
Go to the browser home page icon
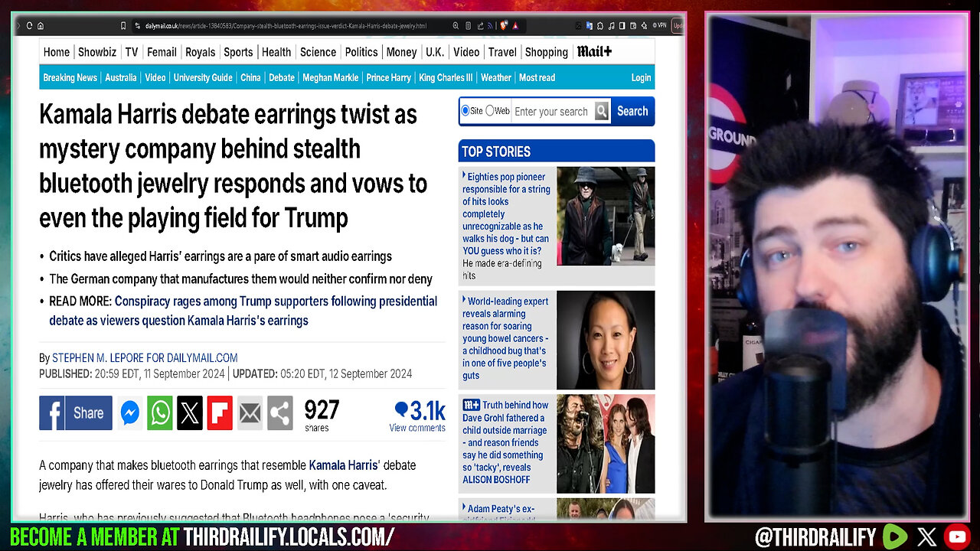(40, 25)
